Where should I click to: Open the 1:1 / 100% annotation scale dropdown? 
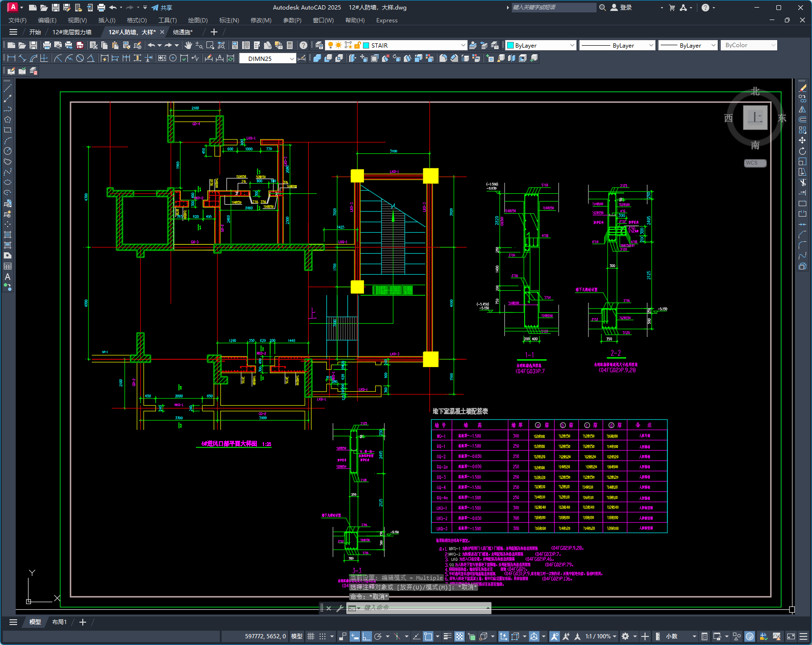click(601, 636)
